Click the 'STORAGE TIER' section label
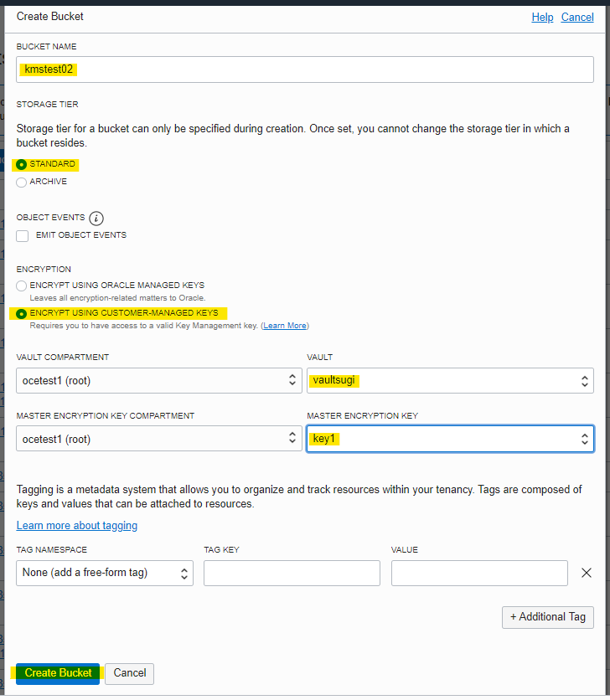The width and height of the screenshot is (610, 700). coord(48,104)
